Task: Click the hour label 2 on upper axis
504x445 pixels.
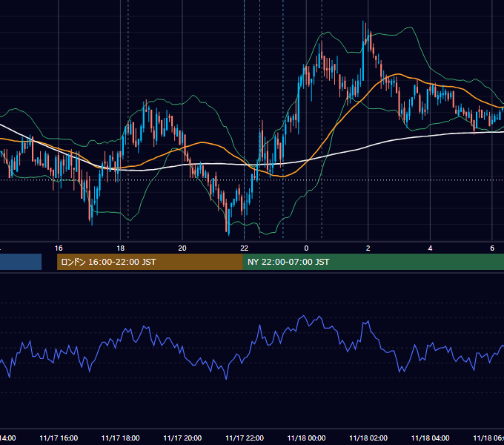Action: coord(368,248)
